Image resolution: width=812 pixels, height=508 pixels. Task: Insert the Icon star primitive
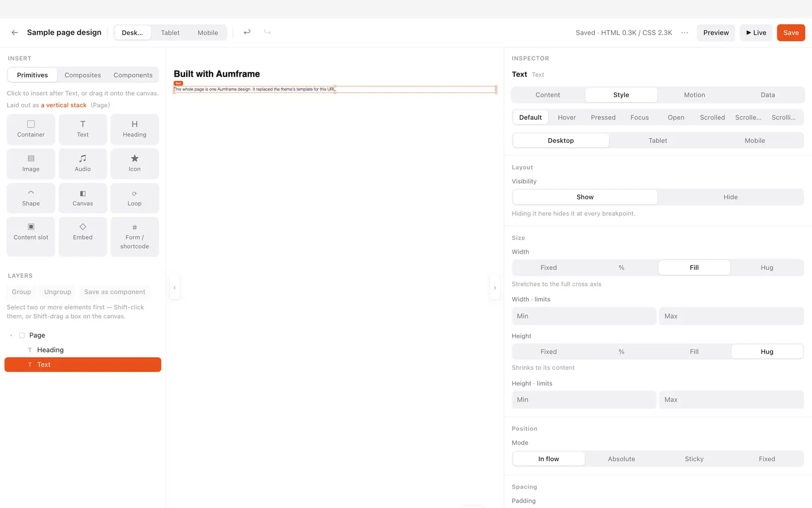[x=134, y=164]
